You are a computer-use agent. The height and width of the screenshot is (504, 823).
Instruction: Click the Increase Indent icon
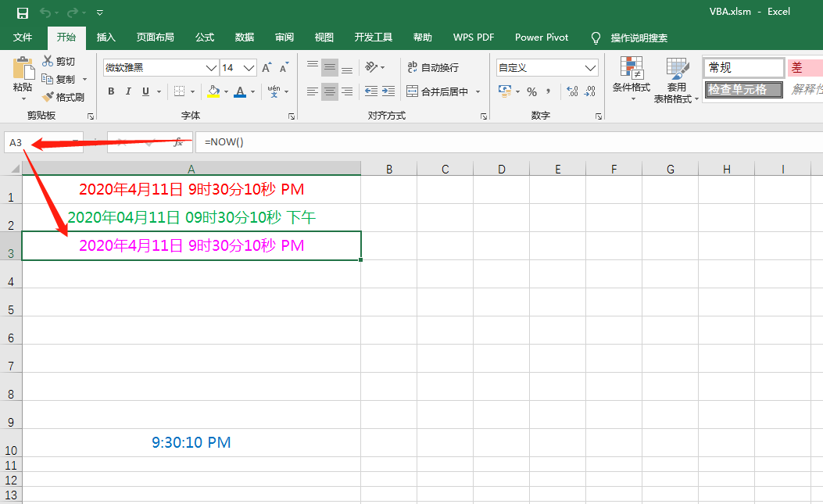click(x=388, y=91)
